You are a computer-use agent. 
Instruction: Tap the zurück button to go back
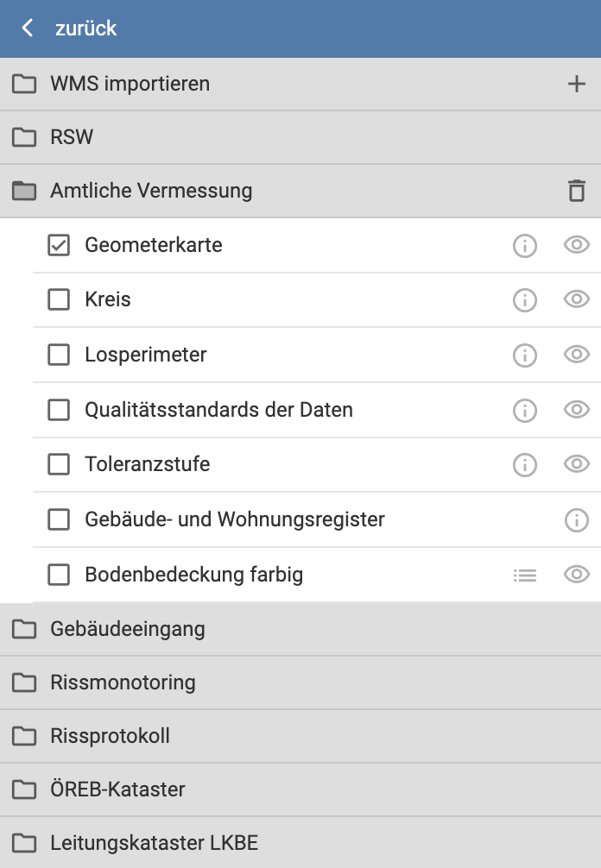69,28
